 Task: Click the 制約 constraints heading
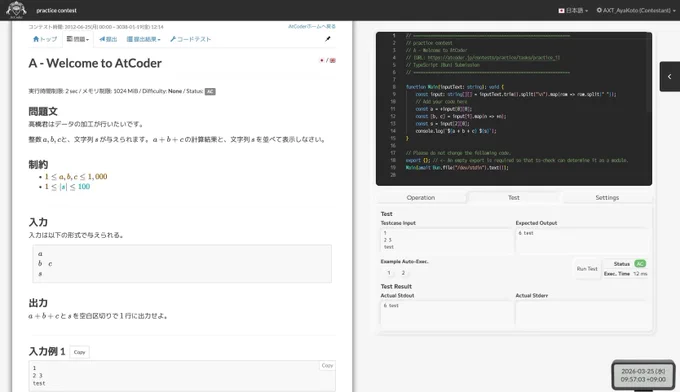click(38, 165)
